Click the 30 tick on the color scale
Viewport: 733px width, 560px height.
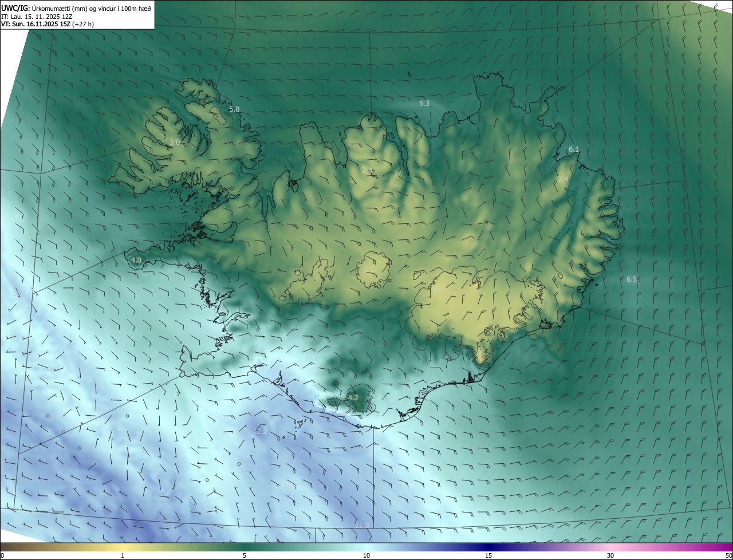[610, 555]
